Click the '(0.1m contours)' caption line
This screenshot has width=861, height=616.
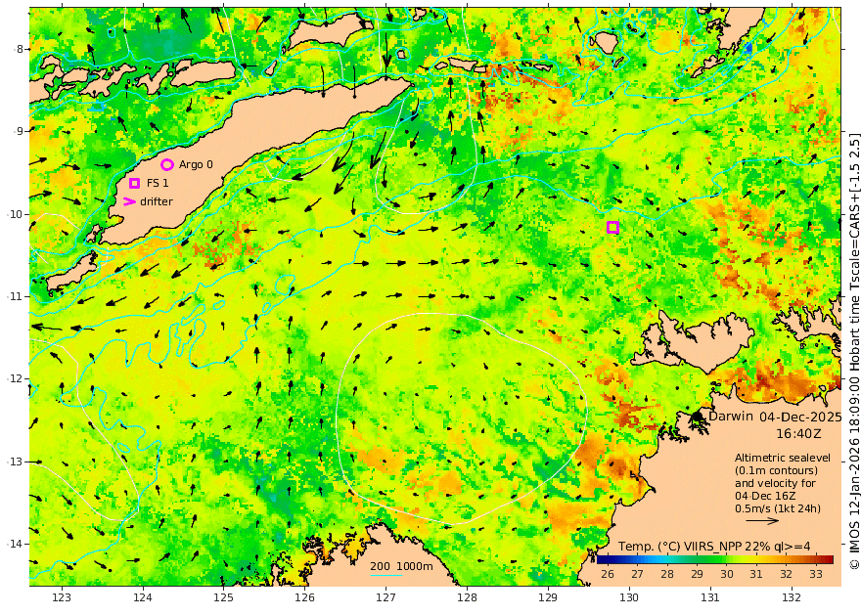click(x=776, y=470)
